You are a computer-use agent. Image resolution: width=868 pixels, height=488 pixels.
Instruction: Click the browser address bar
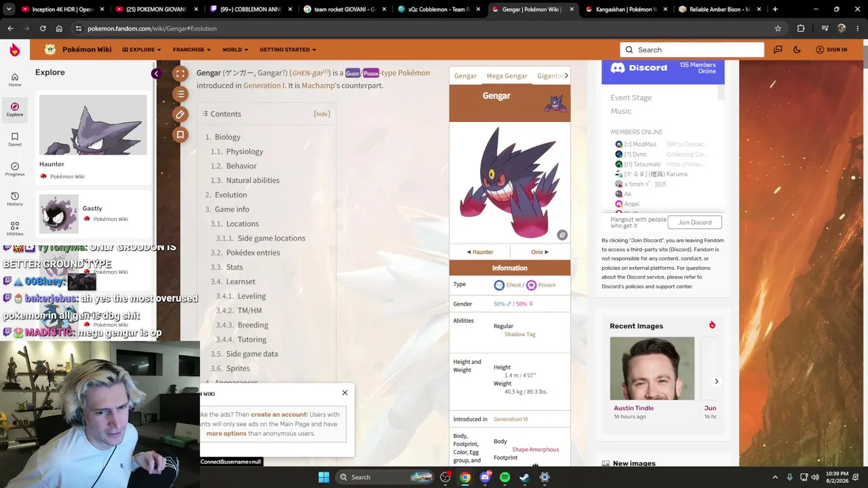pos(427,28)
